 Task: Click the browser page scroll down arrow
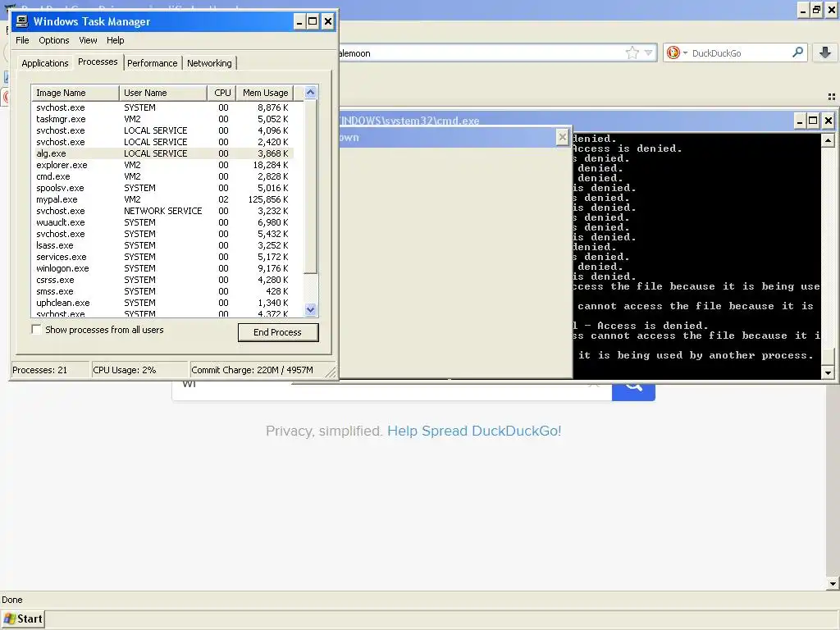pos(833,584)
